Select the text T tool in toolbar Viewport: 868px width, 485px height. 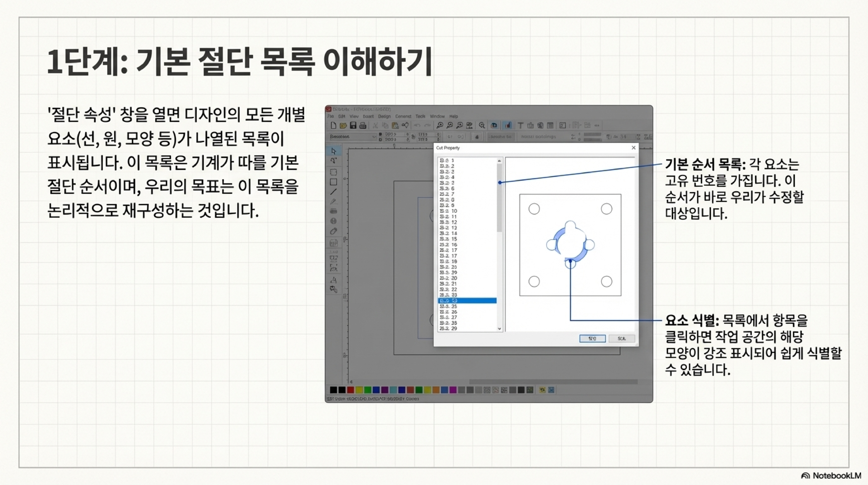520,125
